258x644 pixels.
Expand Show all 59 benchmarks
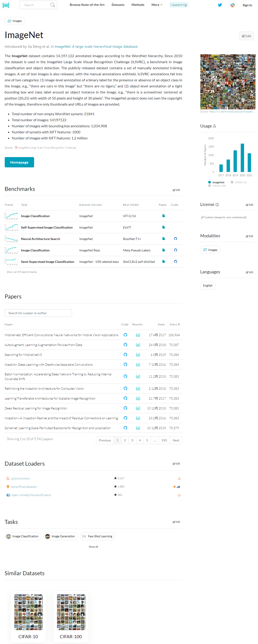[22, 272]
